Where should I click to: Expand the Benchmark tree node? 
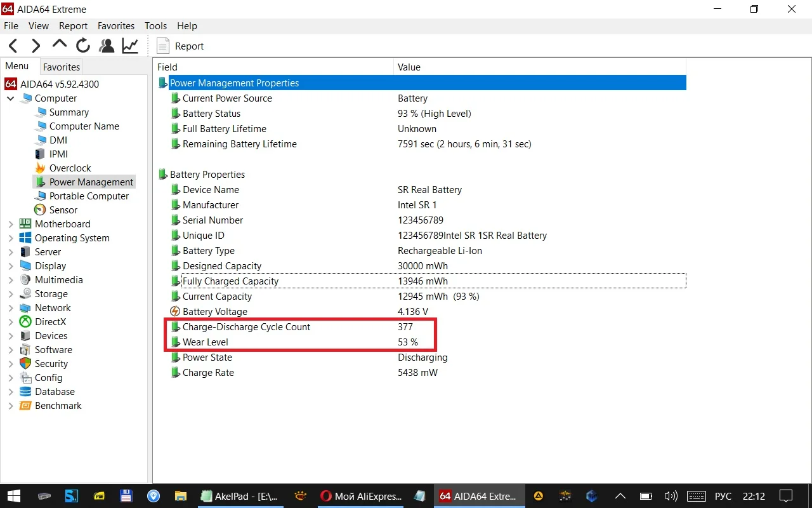[x=11, y=406]
